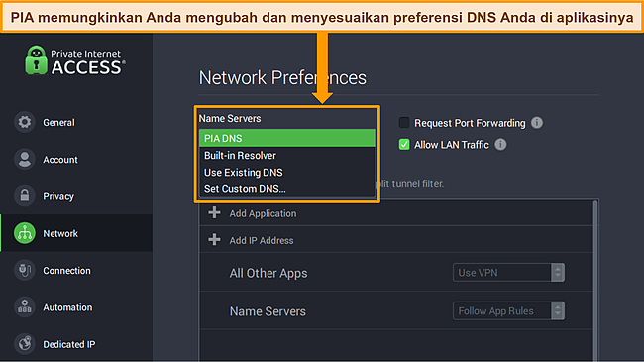Click Request Port Forwarding label text

click(x=470, y=123)
